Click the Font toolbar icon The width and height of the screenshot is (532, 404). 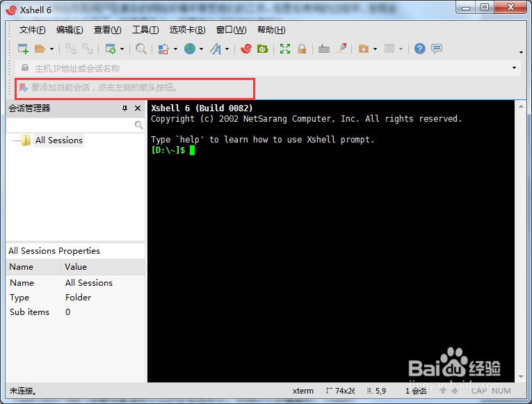coord(216,49)
